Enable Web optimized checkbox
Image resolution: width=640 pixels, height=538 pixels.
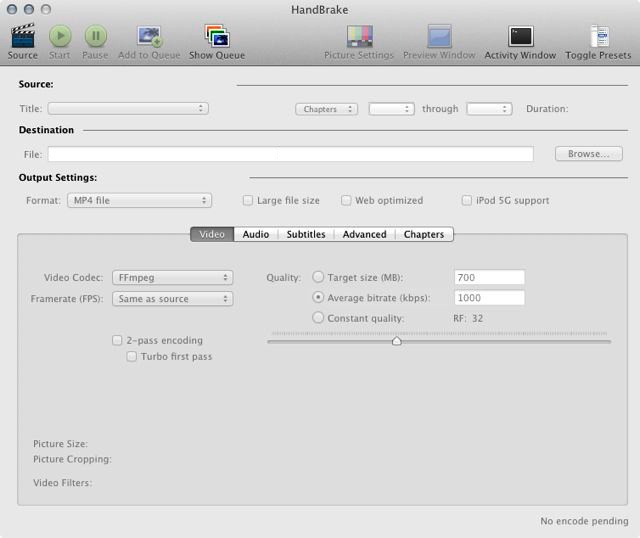pos(346,200)
